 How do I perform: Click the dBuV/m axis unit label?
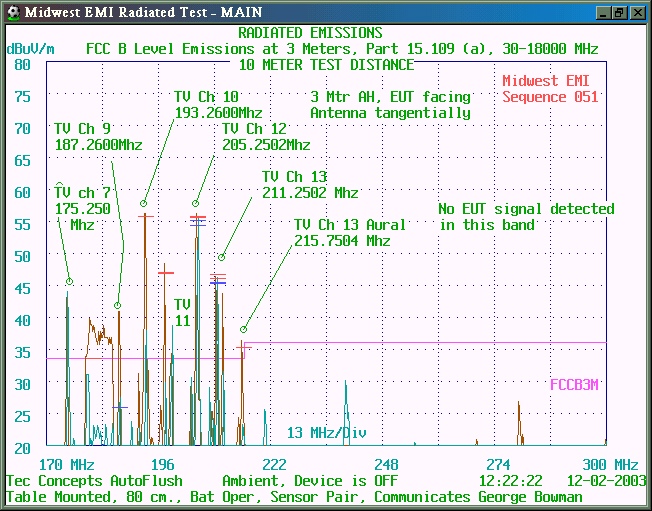pos(30,48)
